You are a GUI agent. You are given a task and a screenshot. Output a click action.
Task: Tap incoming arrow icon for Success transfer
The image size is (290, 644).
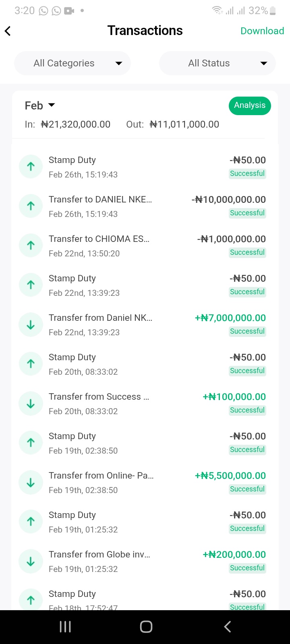point(31,403)
